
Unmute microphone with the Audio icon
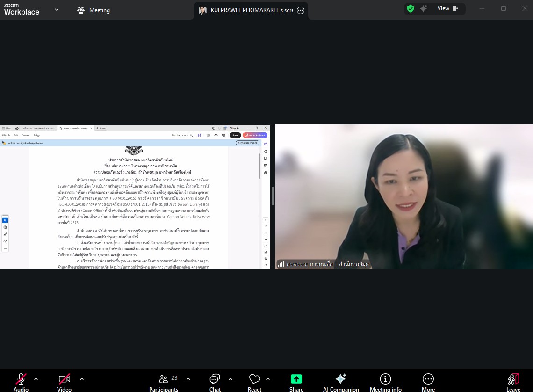tap(21, 379)
